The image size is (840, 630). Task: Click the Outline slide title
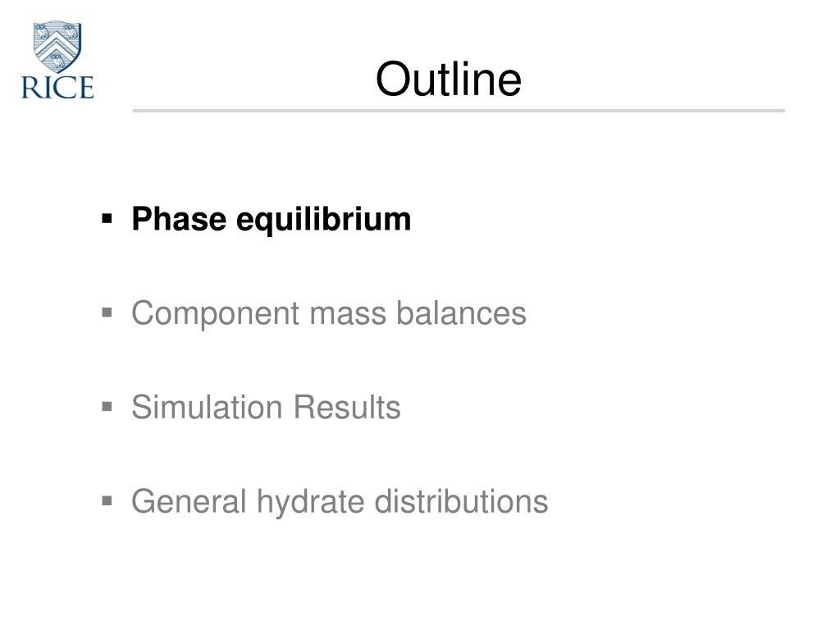[x=449, y=79]
